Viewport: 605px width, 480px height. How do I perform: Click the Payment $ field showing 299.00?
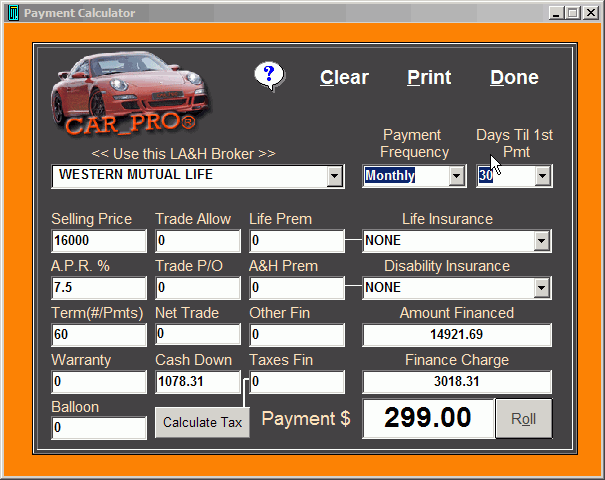coord(428,418)
